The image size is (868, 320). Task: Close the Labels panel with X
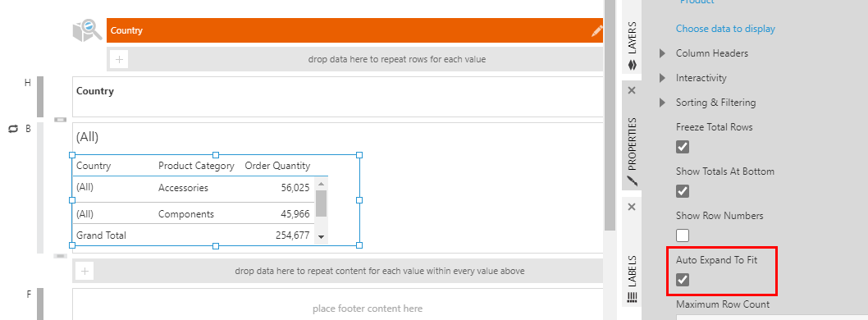coord(633,207)
